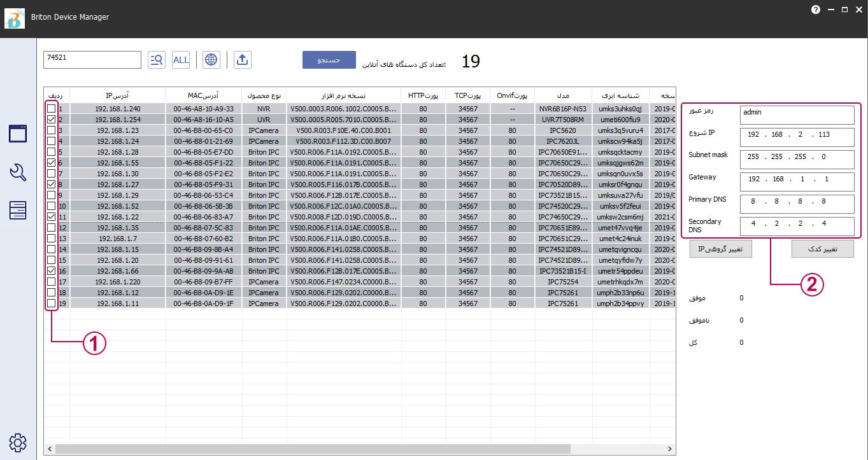
Task: Uncheck the row 16 device 192.168.1.66
Action: (51, 270)
